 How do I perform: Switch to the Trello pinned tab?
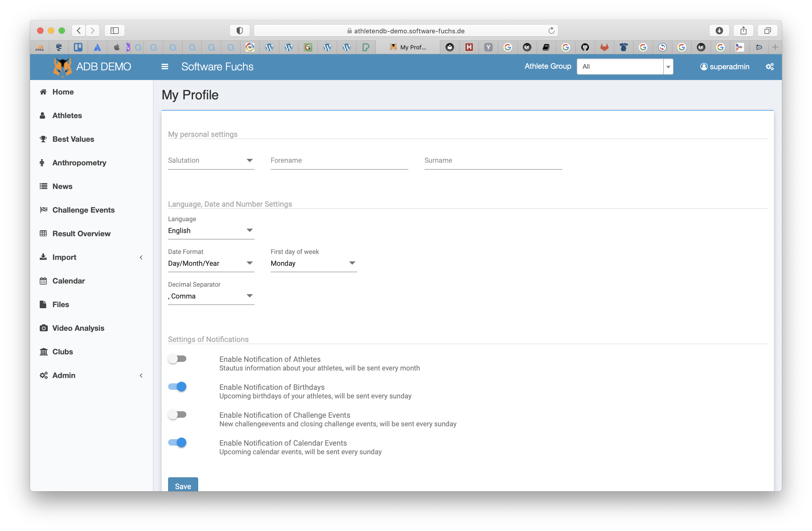pyautogui.click(x=78, y=48)
